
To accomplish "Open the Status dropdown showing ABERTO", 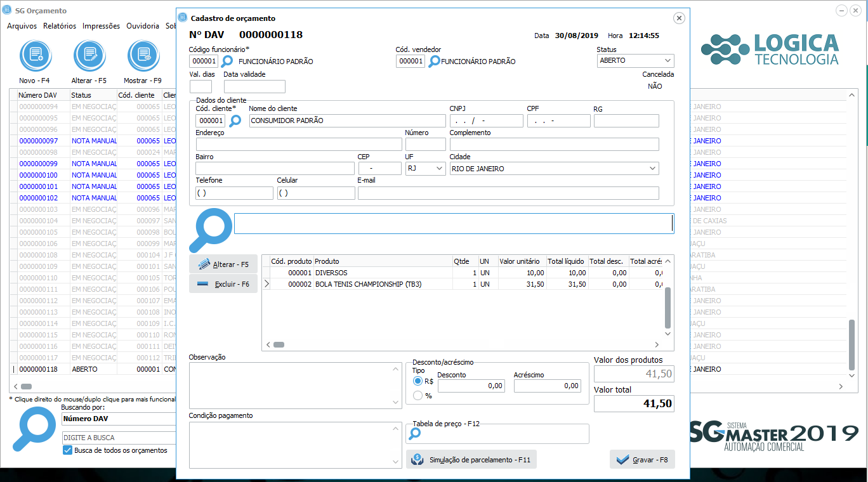I will (636, 61).
